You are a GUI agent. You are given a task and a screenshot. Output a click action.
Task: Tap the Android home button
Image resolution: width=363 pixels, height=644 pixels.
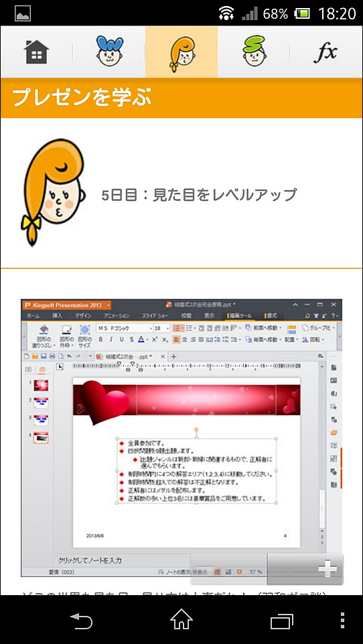pyautogui.click(x=181, y=619)
